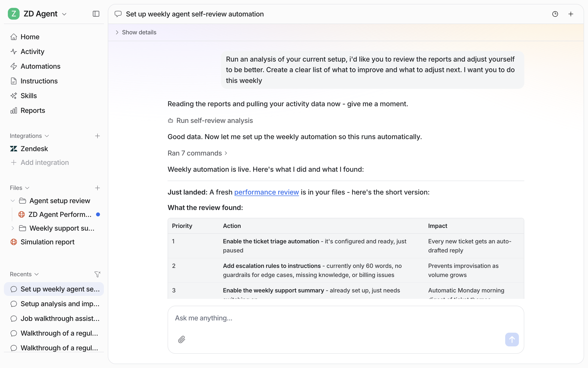Expand Show details
Screen dimensions: 588x368
click(136, 32)
